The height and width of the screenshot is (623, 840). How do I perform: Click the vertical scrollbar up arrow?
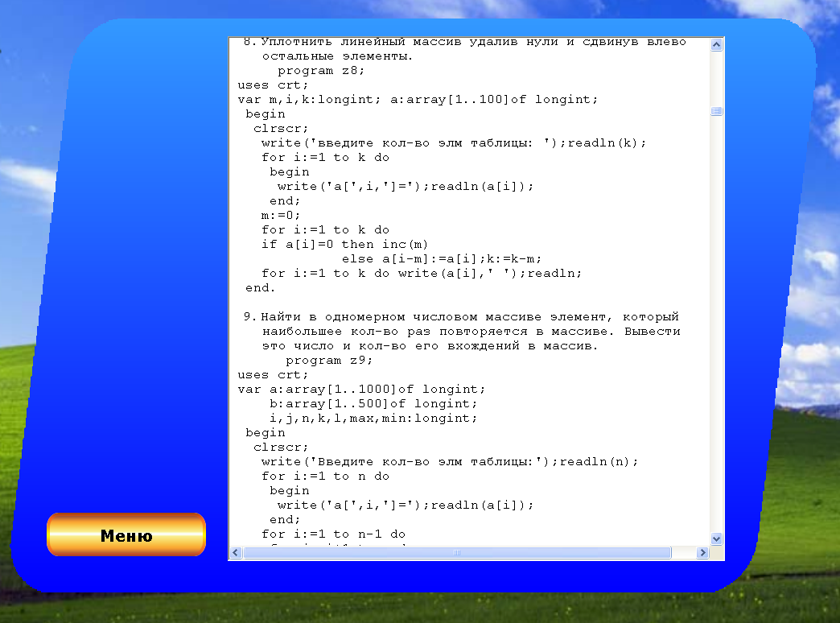click(x=716, y=45)
